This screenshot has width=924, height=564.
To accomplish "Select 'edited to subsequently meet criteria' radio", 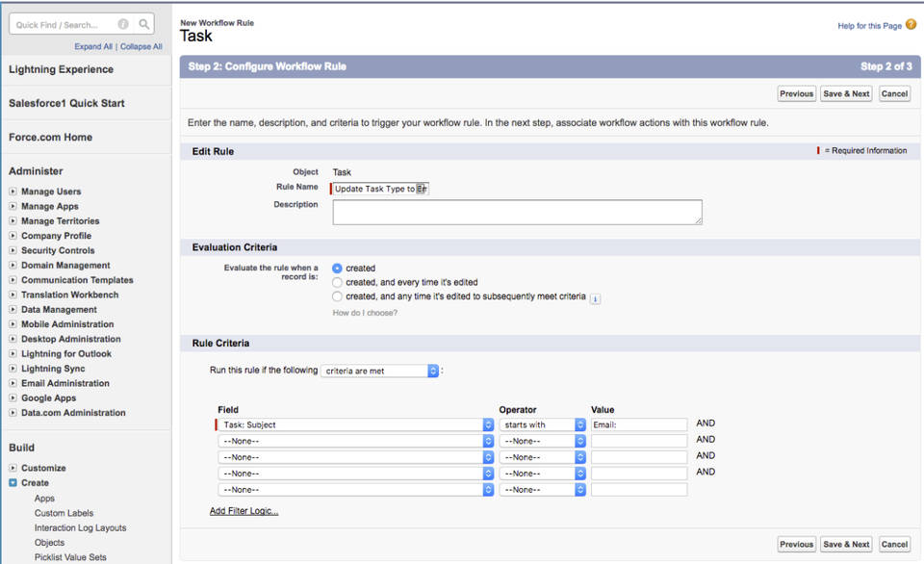I will pos(337,297).
